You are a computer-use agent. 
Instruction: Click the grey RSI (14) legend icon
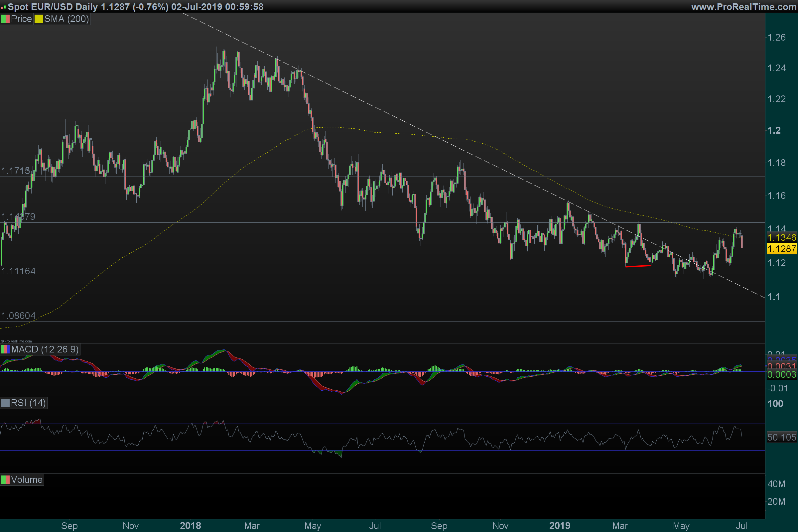coord(5,403)
